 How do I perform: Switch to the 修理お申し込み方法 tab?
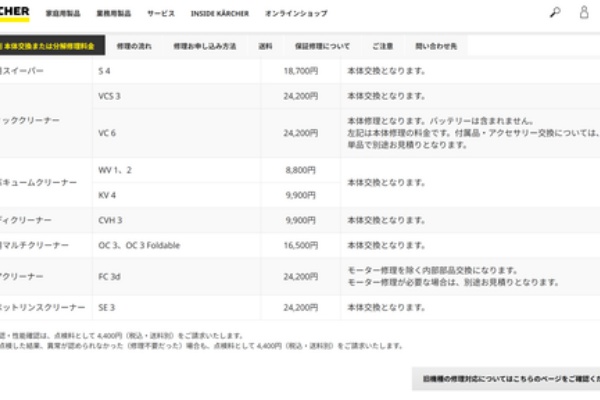coord(205,46)
